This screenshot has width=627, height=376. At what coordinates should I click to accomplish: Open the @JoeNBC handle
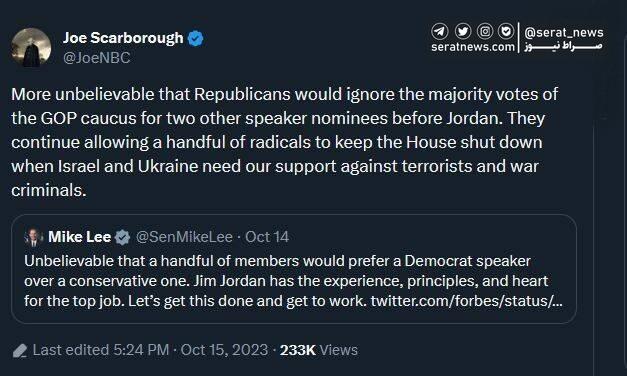click(96, 58)
